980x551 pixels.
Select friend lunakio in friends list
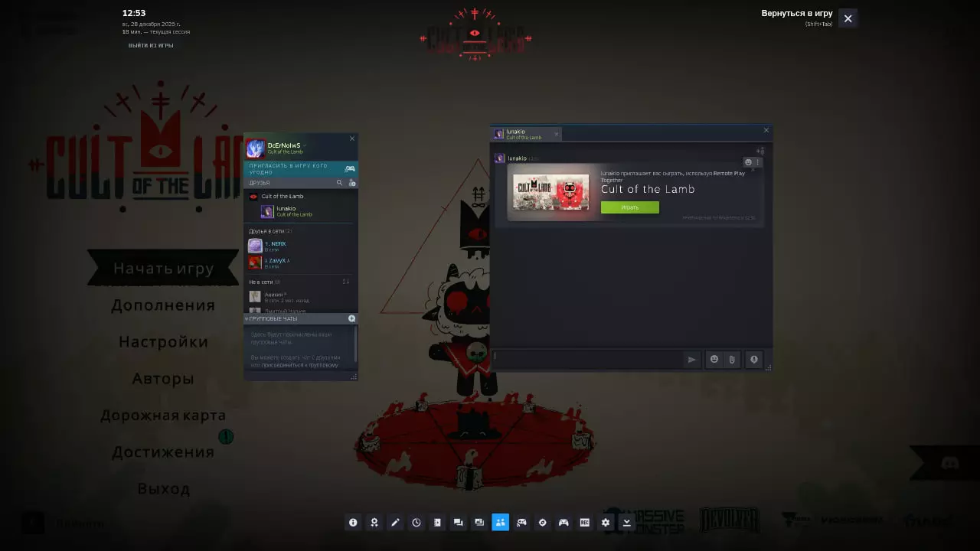pos(301,211)
